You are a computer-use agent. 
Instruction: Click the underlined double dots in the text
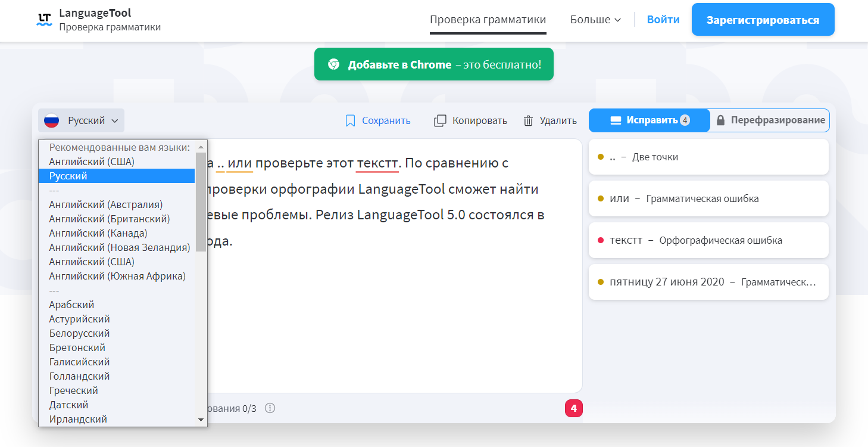point(220,164)
